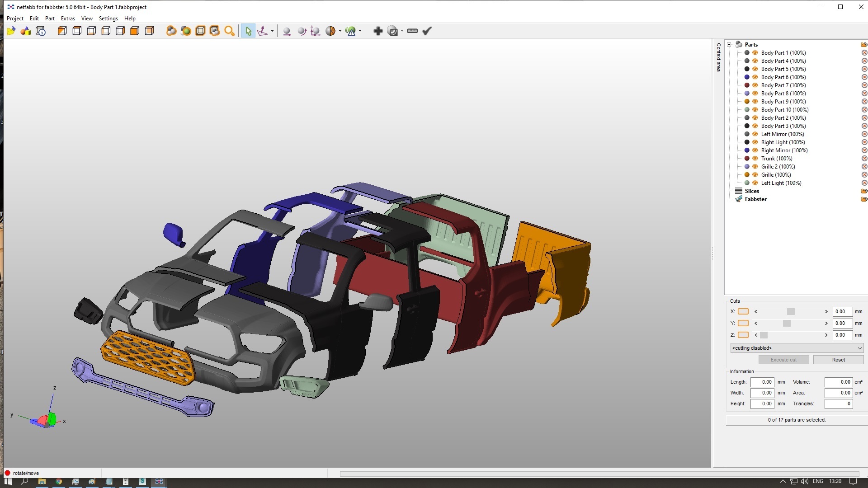Click the free cut sphere icon

click(330, 31)
